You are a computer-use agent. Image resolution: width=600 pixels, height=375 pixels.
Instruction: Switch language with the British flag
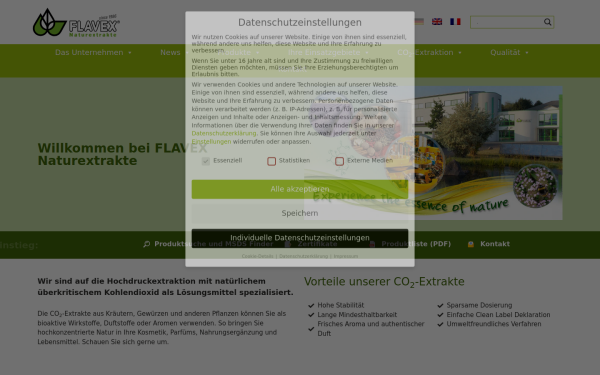point(437,22)
